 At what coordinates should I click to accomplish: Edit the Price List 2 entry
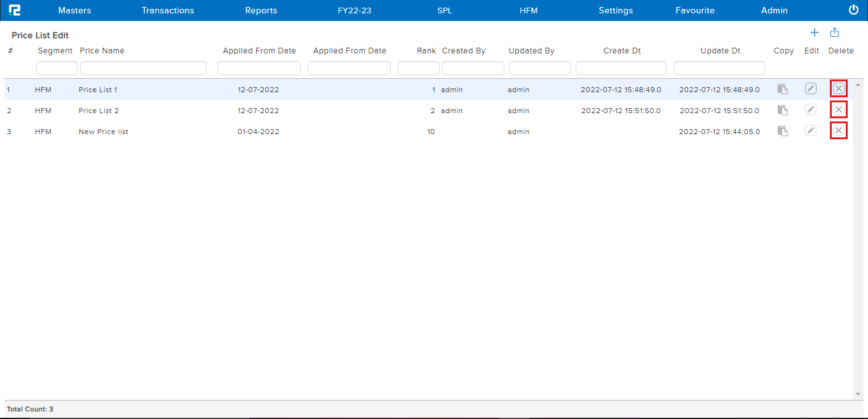tap(811, 110)
